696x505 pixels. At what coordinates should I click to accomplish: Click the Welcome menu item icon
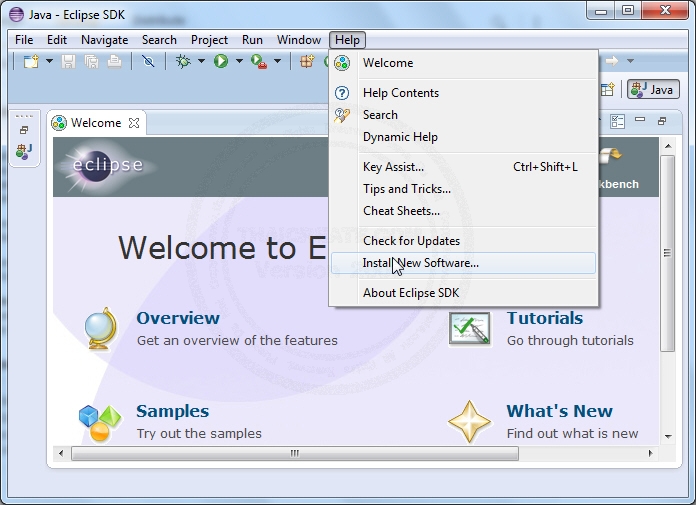[342, 63]
